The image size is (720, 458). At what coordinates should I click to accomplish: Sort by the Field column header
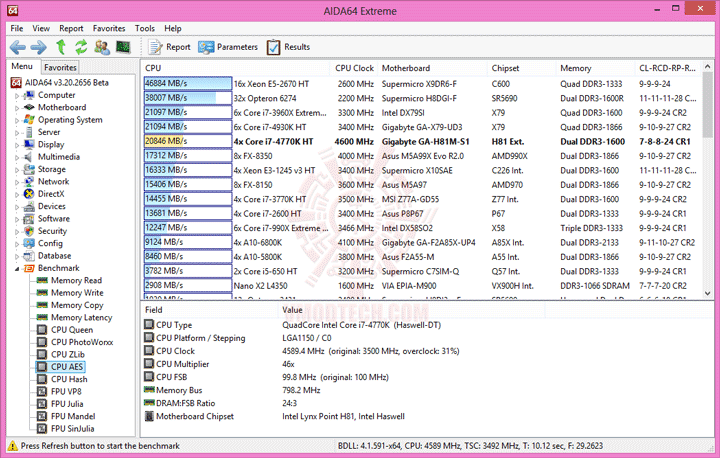coord(209,310)
